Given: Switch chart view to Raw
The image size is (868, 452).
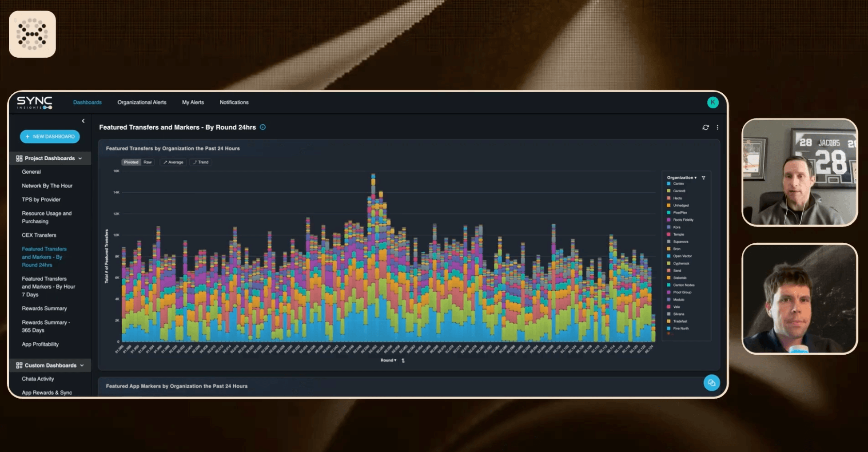Looking at the screenshot, I should click(x=147, y=162).
